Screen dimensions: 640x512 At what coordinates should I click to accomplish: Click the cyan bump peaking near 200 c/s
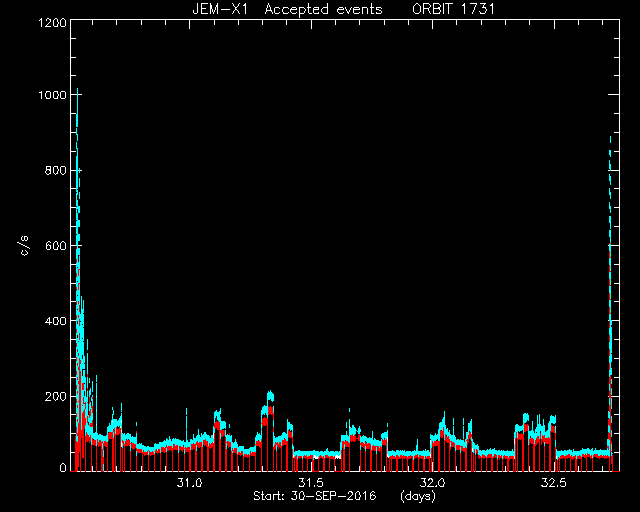click(x=270, y=397)
